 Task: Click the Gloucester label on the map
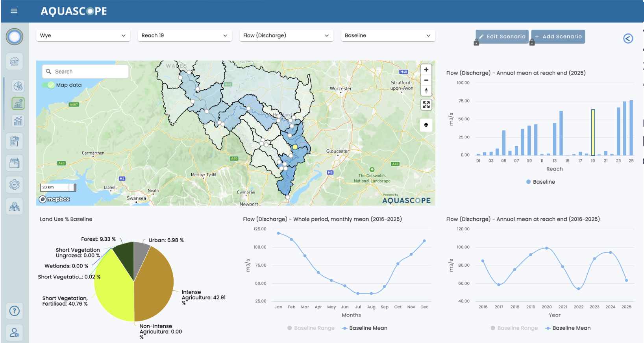(x=337, y=151)
